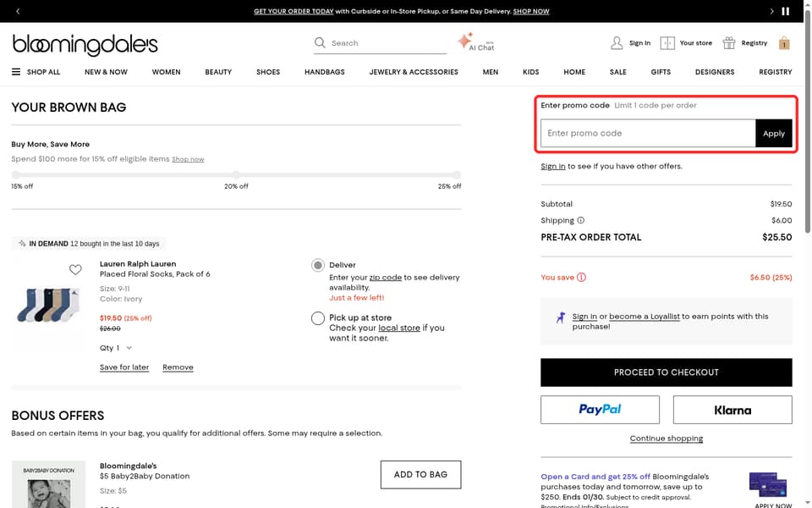Open the NEW & NOW menu

107,72
